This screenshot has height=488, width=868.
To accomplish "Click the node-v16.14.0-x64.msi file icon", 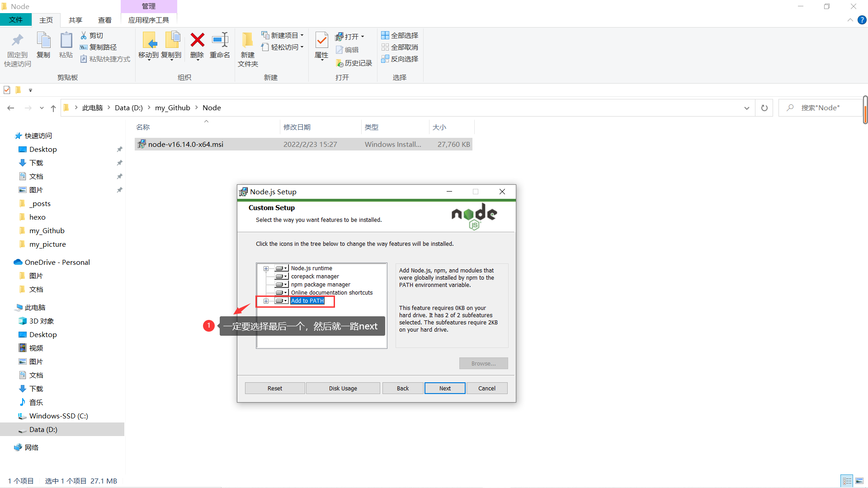I will click(x=142, y=144).
